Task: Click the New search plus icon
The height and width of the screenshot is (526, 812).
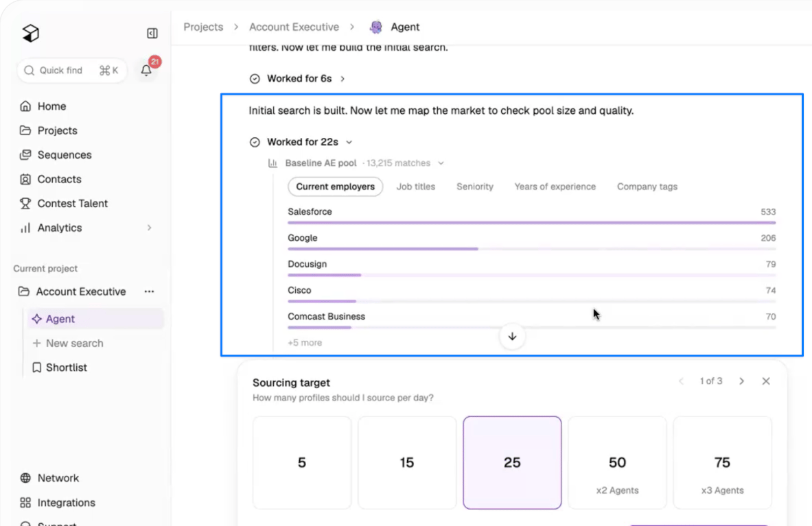Action: click(37, 343)
